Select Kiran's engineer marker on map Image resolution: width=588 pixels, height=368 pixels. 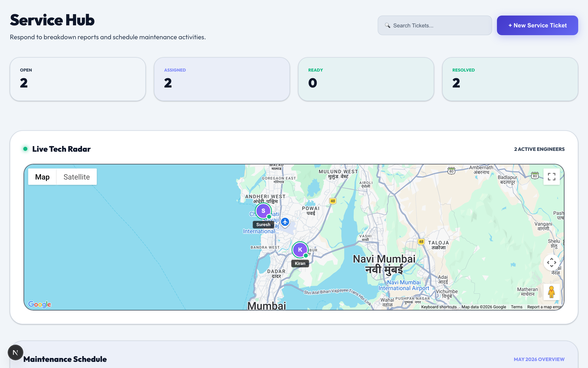point(300,250)
